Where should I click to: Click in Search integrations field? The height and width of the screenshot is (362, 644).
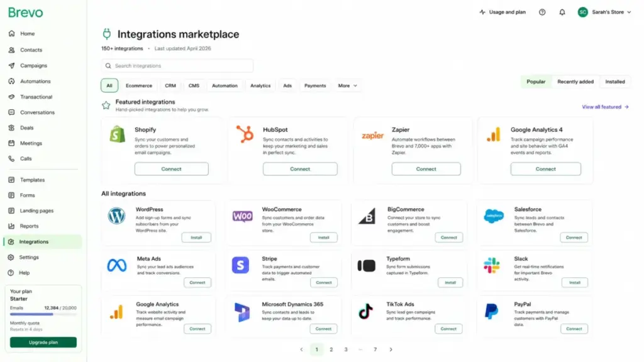[177, 65]
